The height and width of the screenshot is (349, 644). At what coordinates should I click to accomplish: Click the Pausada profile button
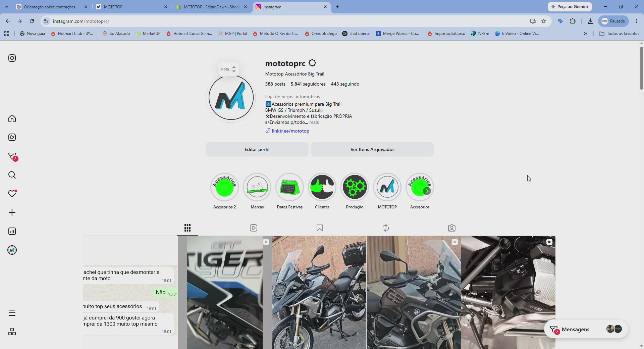coord(613,21)
